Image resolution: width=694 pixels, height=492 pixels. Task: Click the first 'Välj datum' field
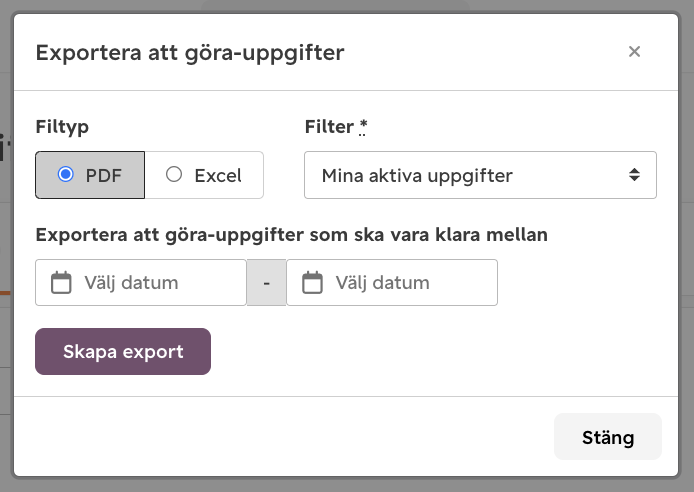click(141, 282)
